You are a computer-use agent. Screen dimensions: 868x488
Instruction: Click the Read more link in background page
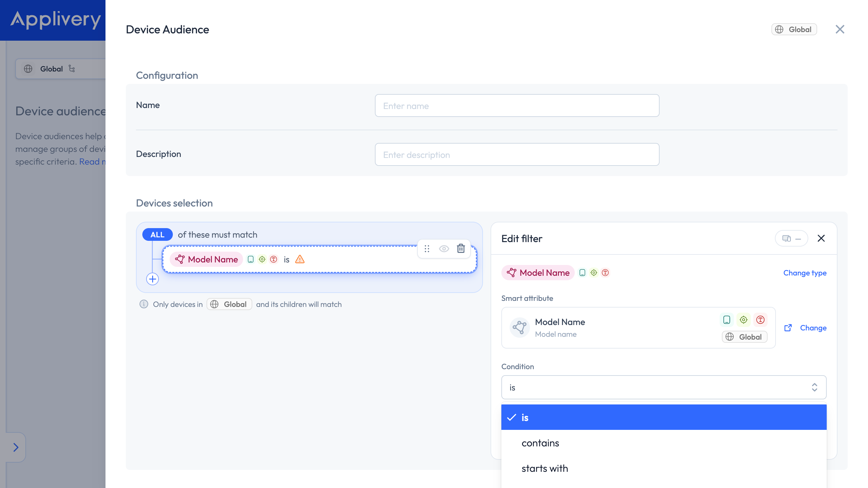[92, 161]
